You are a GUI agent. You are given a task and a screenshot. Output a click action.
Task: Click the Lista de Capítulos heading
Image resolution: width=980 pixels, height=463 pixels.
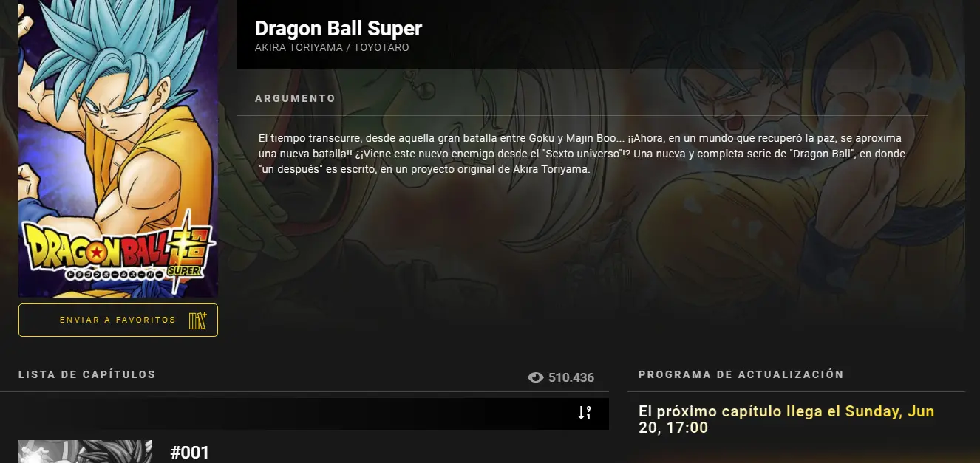click(87, 374)
